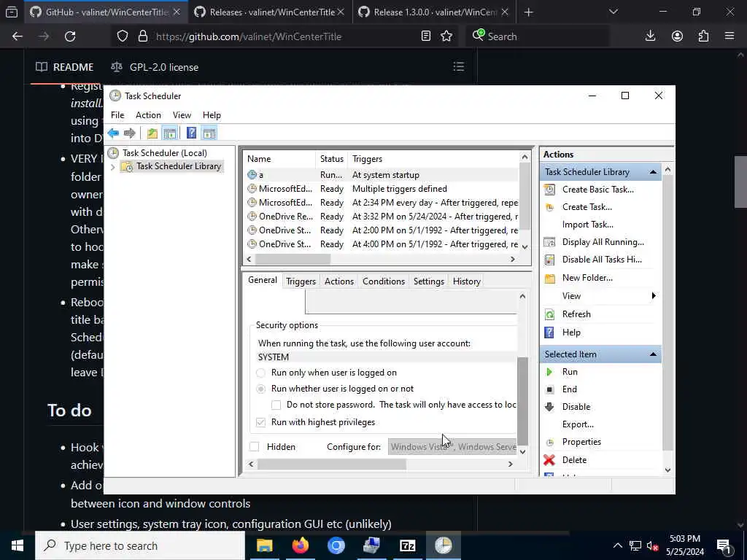Screen dimensions: 747x560
Task: Click the End task stop icon
Action: (x=549, y=389)
